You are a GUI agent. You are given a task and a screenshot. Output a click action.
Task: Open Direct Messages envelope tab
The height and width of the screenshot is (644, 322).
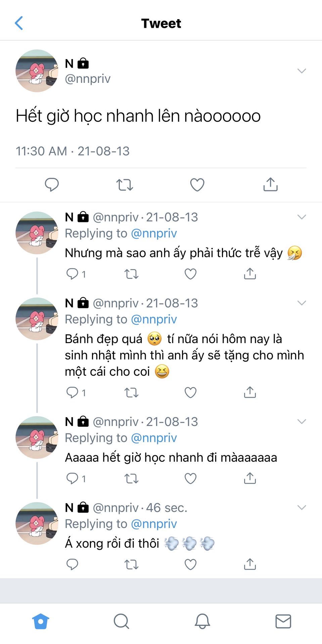(283, 621)
